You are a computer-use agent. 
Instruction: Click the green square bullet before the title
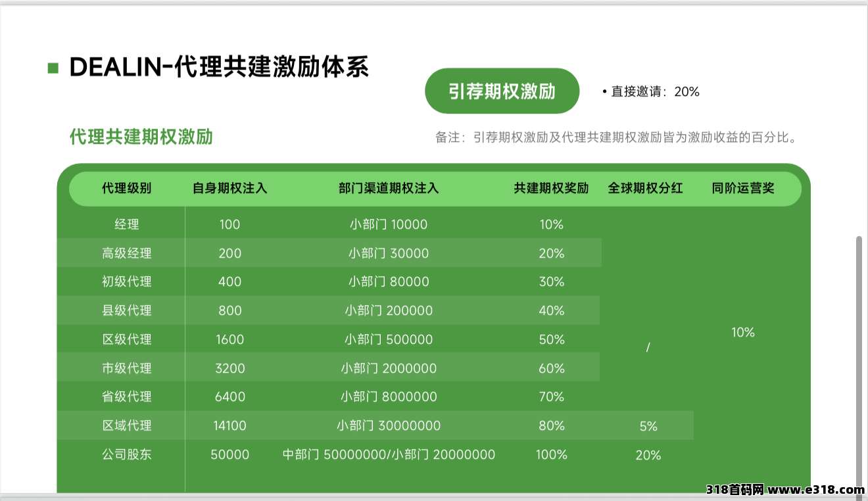[53, 68]
